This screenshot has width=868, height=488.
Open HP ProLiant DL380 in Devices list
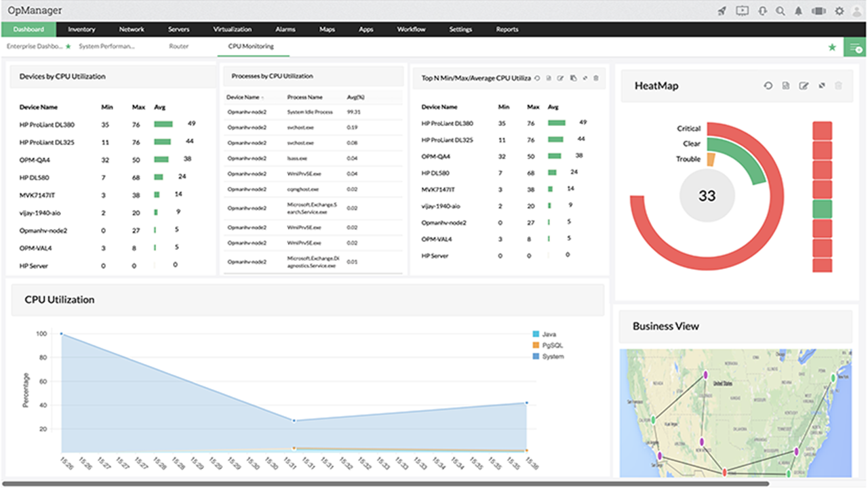[47, 124]
